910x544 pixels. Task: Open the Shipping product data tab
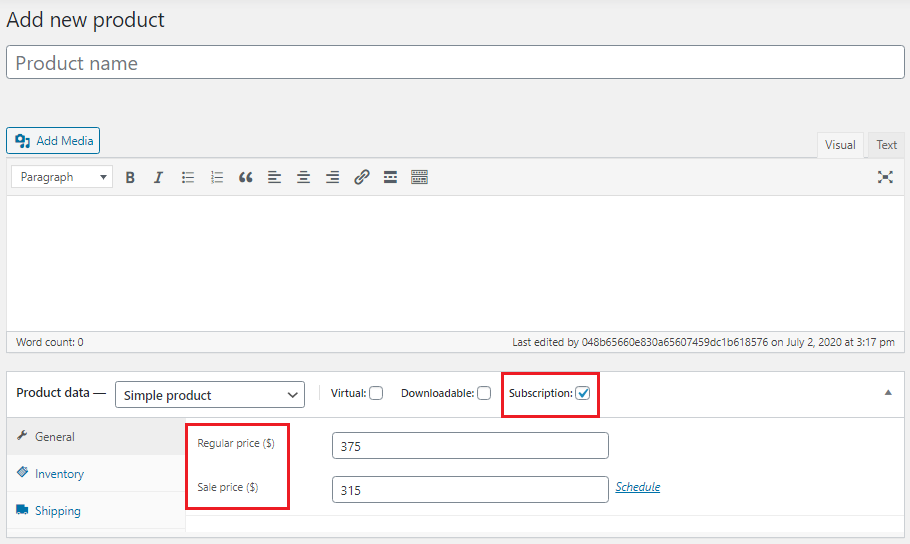tap(96, 511)
